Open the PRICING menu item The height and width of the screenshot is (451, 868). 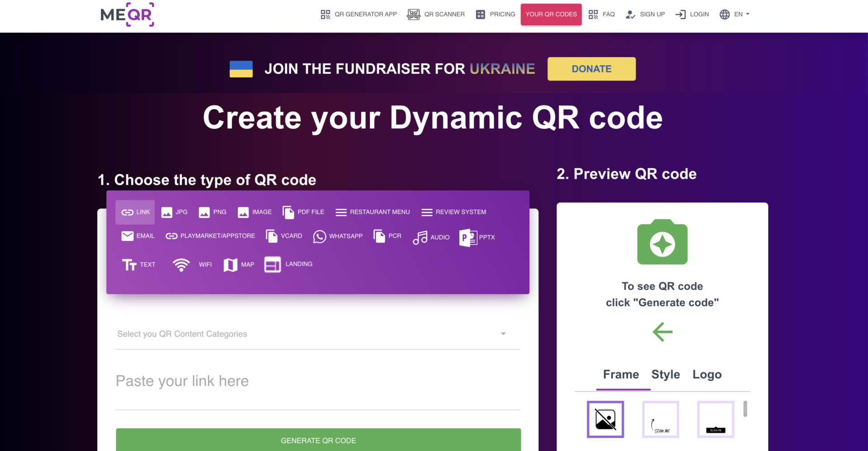pyautogui.click(x=495, y=14)
